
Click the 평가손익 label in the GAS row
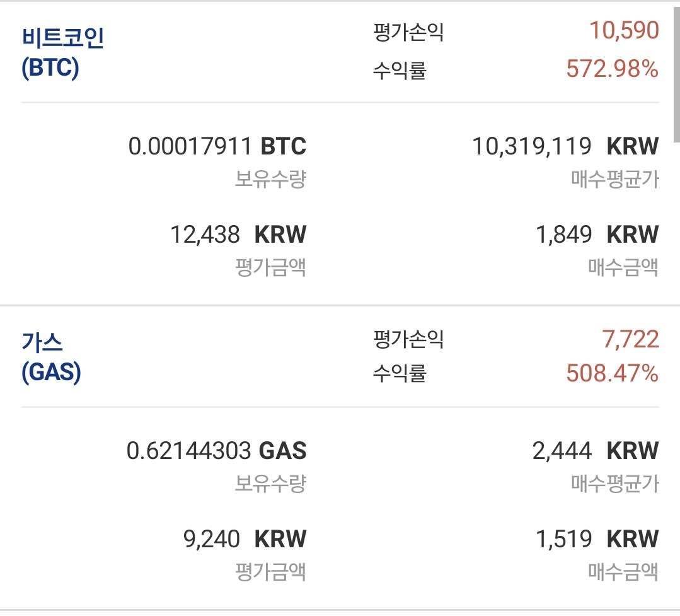click(x=408, y=340)
